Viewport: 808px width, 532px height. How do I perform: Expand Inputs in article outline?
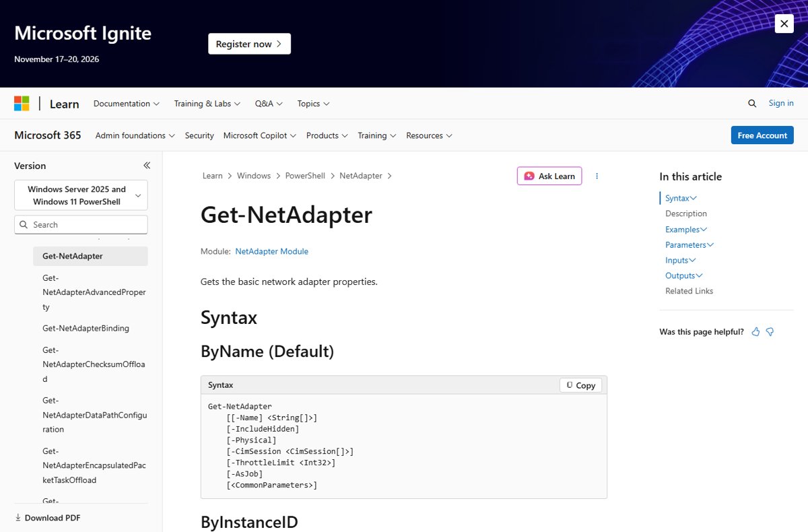[681, 260]
